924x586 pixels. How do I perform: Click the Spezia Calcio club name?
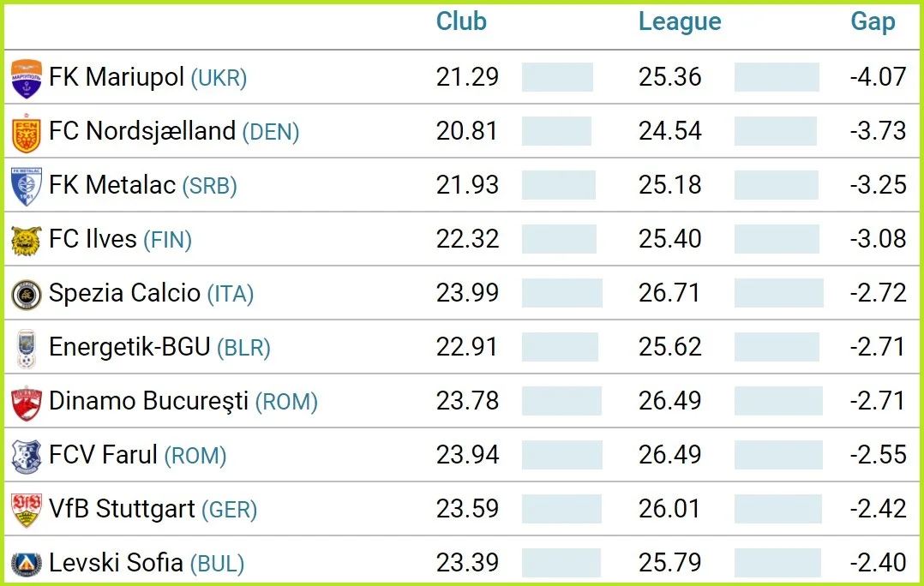124,293
